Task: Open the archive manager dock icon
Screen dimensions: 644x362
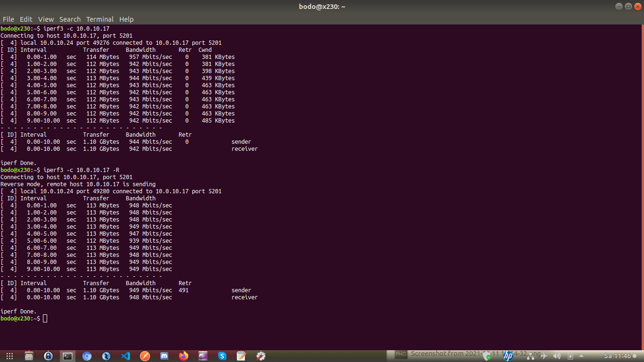Action: [29, 356]
